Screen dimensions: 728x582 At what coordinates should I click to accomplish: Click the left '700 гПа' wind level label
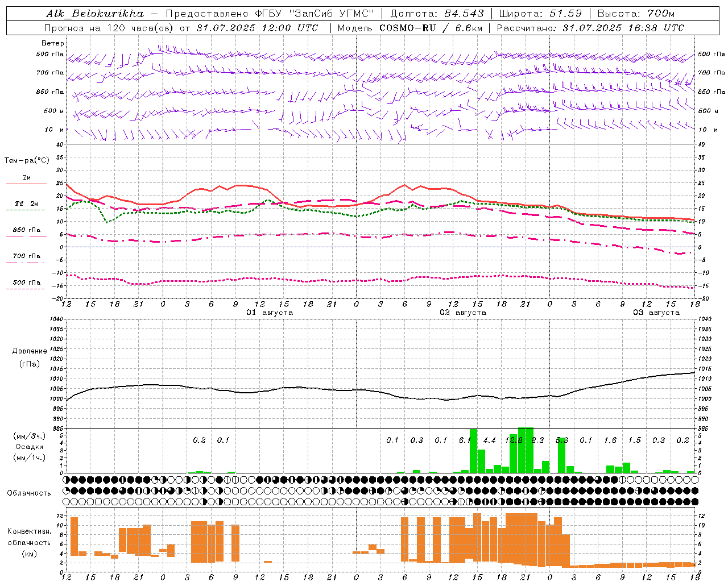coord(50,73)
